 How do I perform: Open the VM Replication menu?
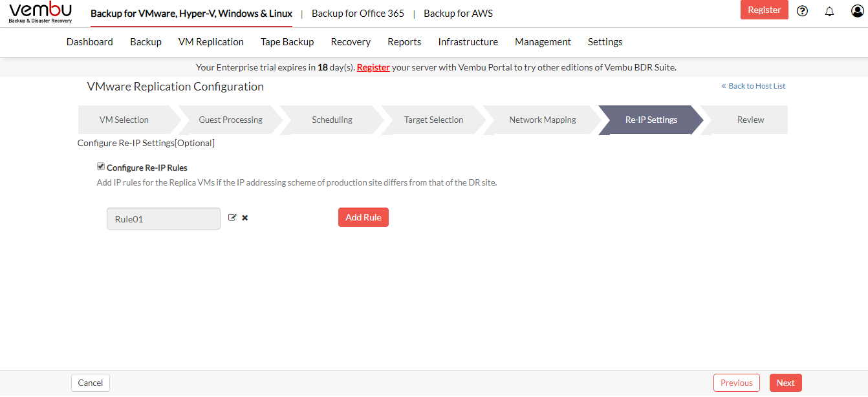pos(211,42)
